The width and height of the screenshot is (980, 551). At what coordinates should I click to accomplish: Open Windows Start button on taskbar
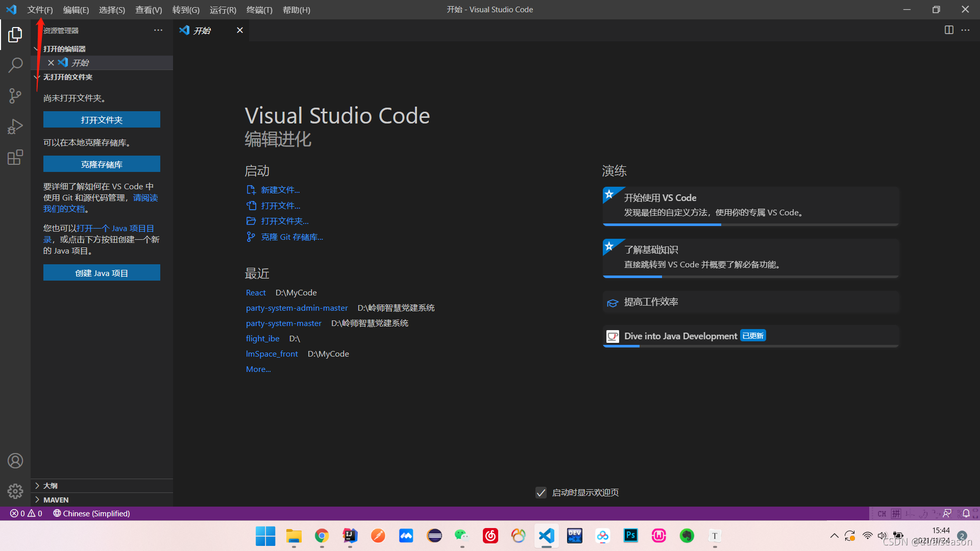pyautogui.click(x=265, y=536)
